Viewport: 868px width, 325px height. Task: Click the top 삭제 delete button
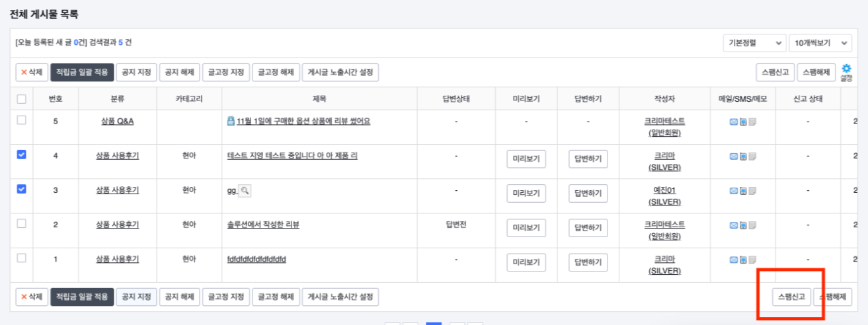click(31, 72)
